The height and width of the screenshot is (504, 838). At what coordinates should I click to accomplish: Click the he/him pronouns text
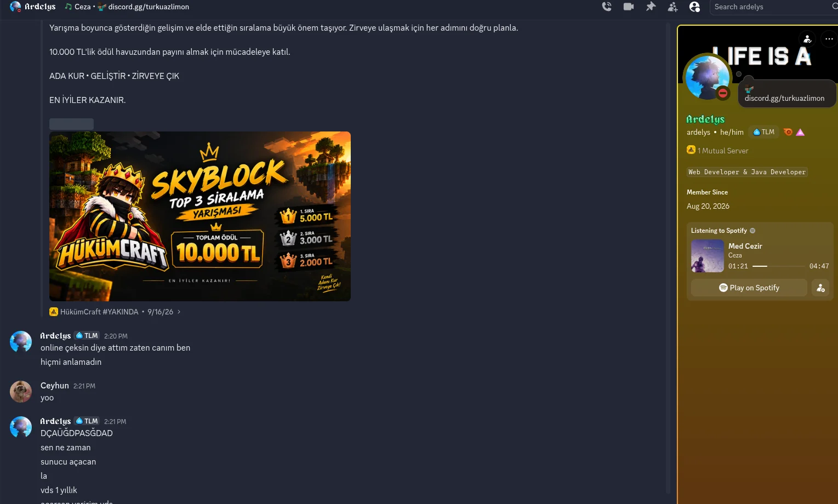[732, 132]
